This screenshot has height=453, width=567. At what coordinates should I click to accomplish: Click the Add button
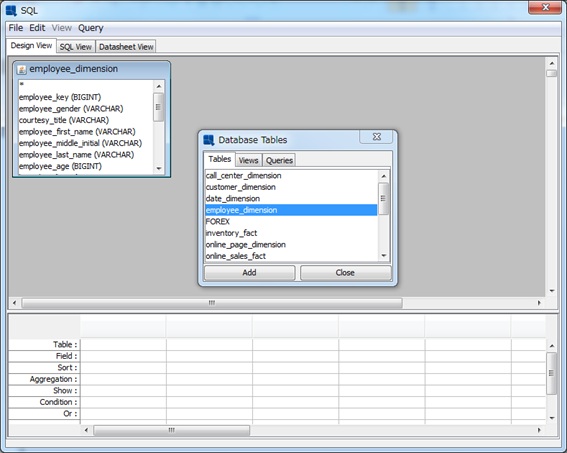[250, 273]
